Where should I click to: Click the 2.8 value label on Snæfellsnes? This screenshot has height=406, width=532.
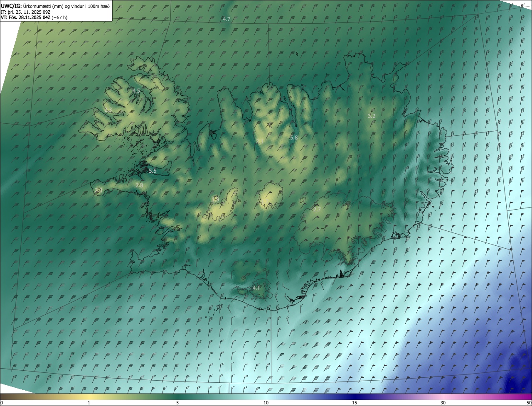139,185
